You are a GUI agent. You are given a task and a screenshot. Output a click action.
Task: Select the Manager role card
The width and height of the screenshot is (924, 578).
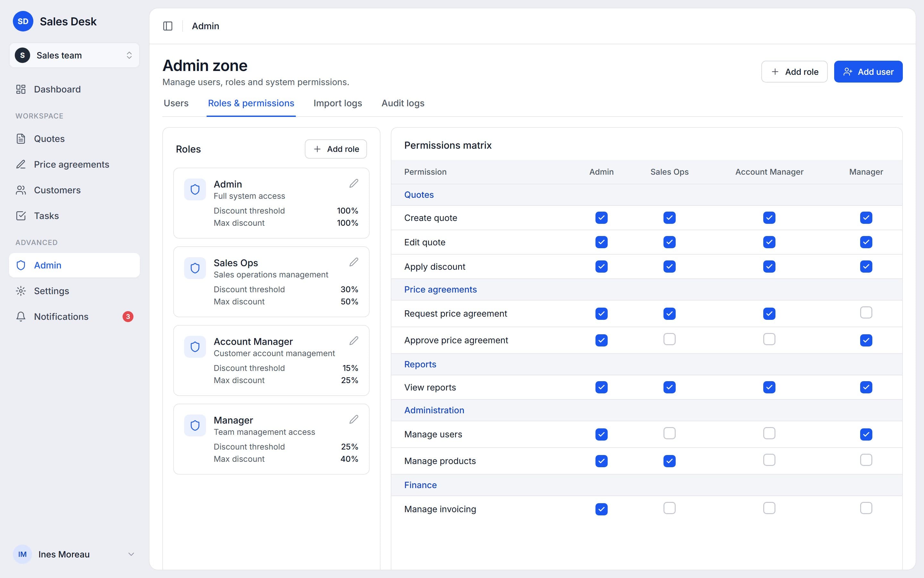tap(271, 439)
